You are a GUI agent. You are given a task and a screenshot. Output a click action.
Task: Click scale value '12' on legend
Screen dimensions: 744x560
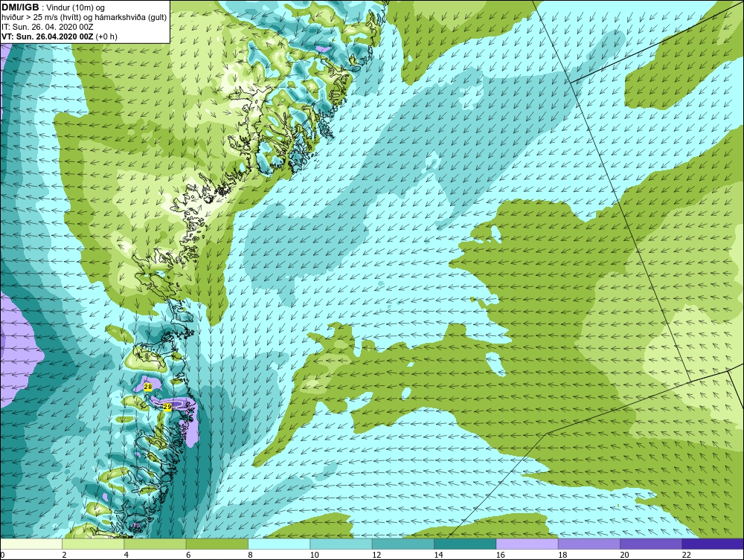376,555
